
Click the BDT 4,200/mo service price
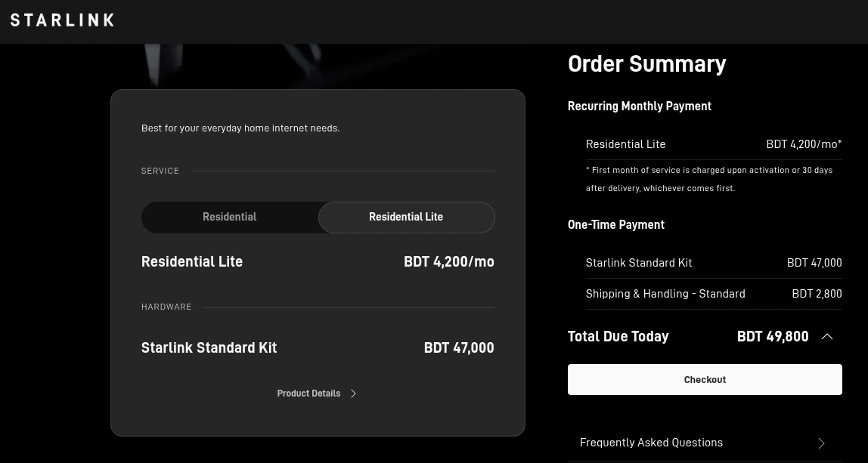[449, 261]
